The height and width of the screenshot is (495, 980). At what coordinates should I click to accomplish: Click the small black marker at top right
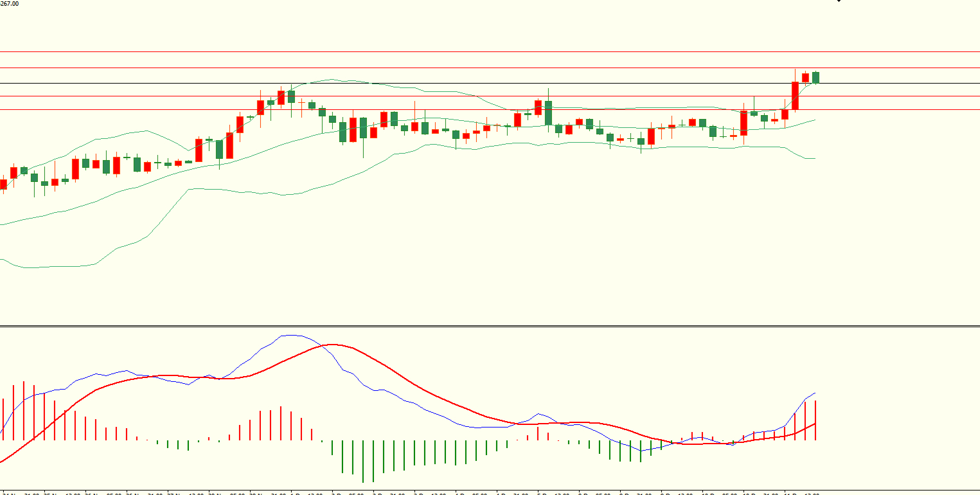[838, 1]
